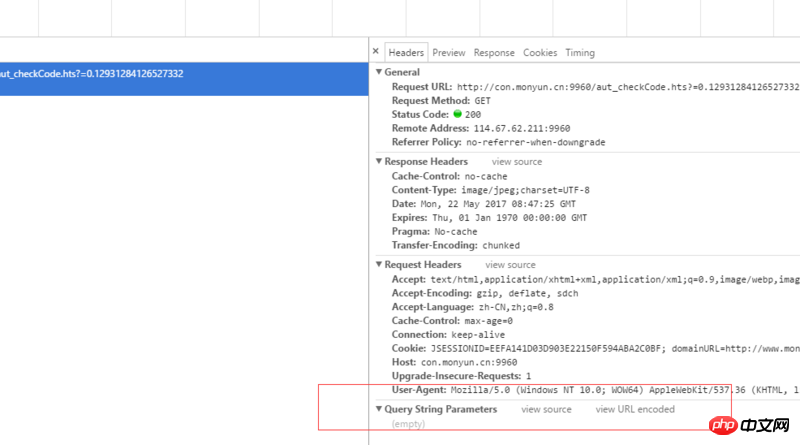Click Connection keep-alive value
Viewport: 800px width, 445px height.
478,335
